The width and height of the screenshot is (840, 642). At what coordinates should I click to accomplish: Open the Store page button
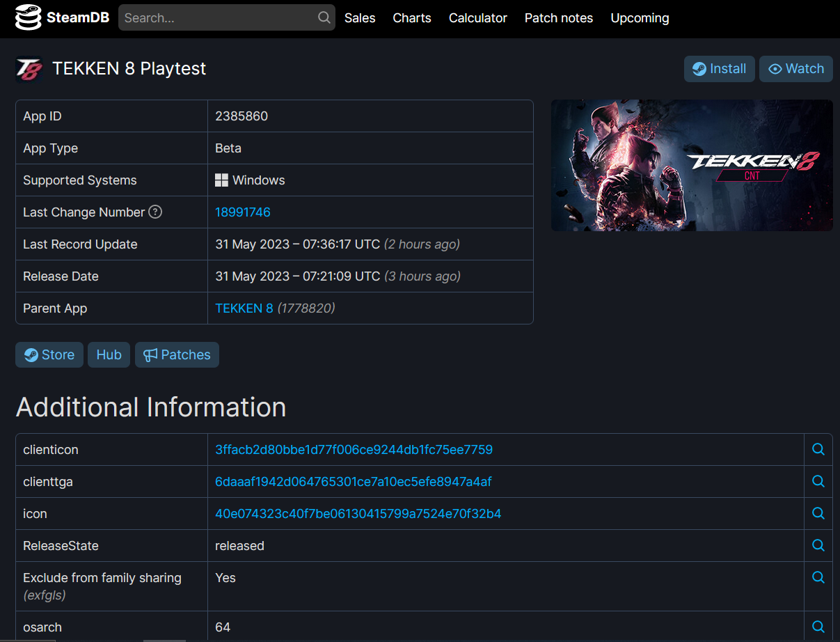pyautogui.click(x=49, y=354)
